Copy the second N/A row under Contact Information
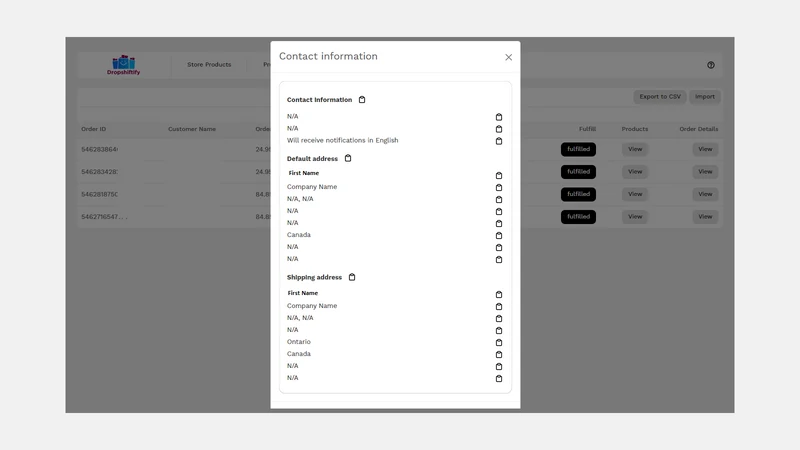This screenshot has height=450, width=800. click(x=499, y=129)
